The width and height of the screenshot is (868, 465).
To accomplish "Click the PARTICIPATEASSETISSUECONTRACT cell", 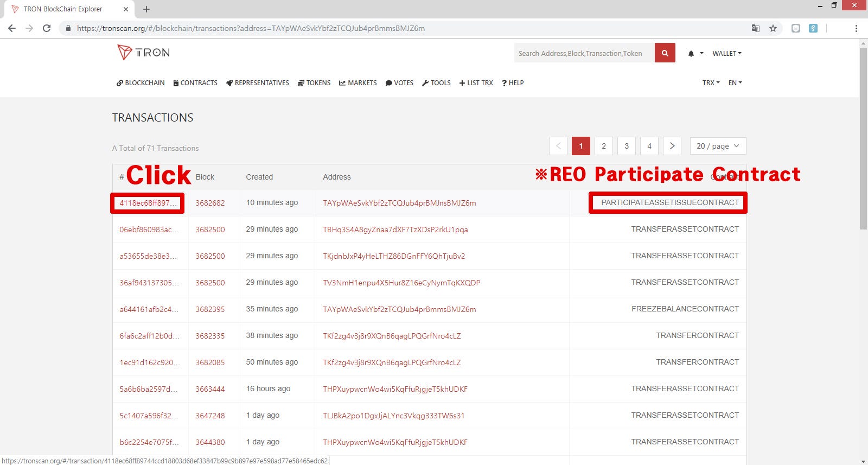I will [x=670, y=202].
